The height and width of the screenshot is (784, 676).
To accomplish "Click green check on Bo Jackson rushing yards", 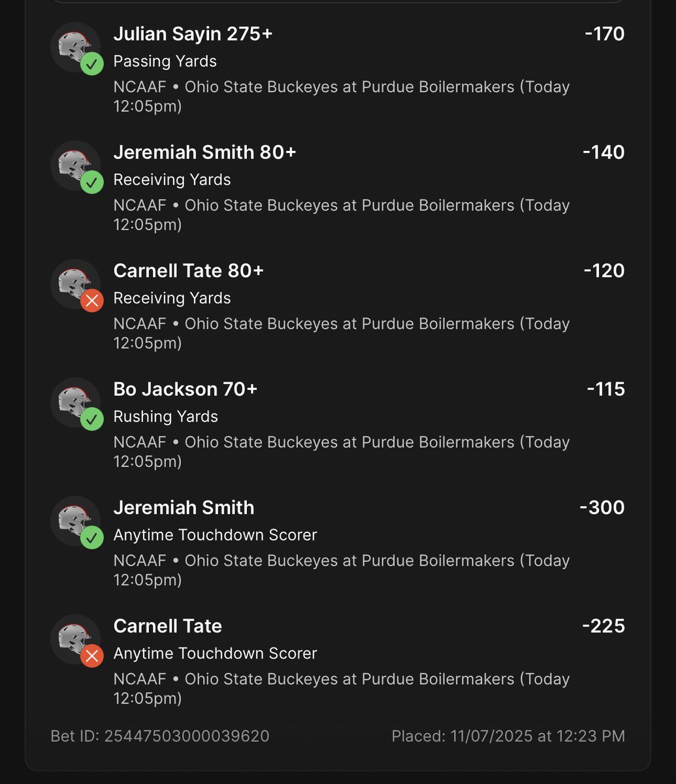I will tap(92, 419).
